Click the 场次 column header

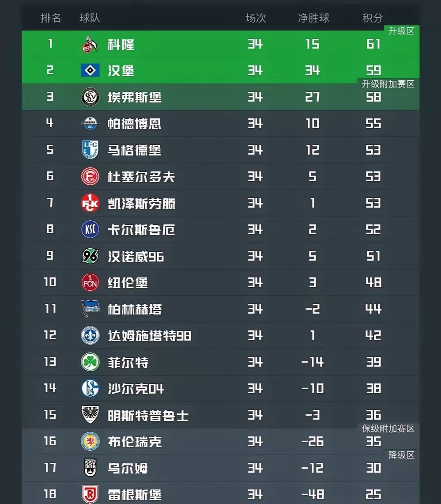(x=256, y=18)
